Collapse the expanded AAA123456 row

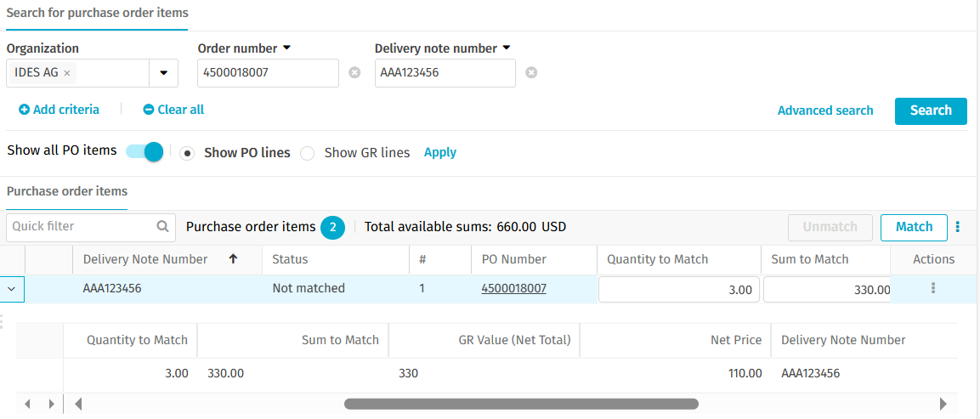pos(12,289)
